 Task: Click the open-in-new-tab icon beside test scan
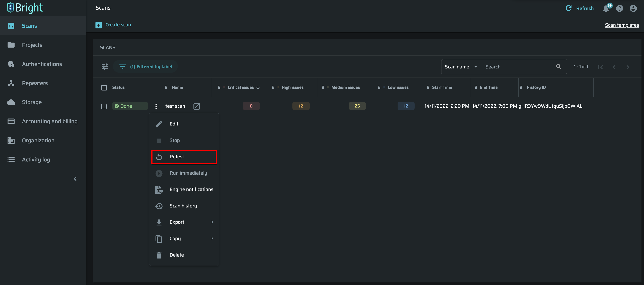coord(197,106)
